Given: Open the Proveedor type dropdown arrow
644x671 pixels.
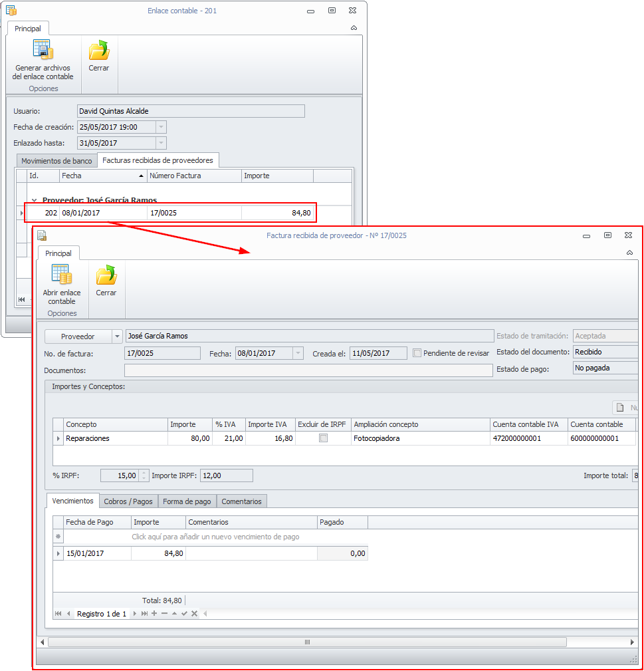Looking at the screenshot, I should [x=117, y=336].
